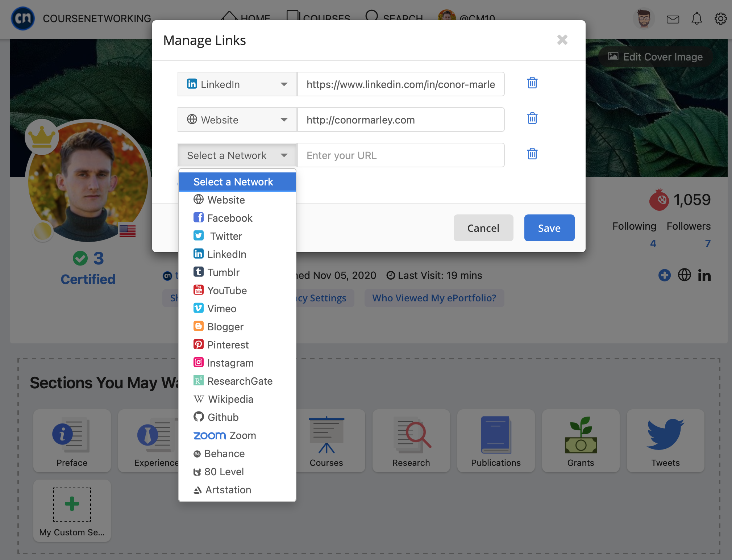This screenshot has height=560, width=732.
Task: Choose Facebook from the network list
Action: [x=237, y=218]
